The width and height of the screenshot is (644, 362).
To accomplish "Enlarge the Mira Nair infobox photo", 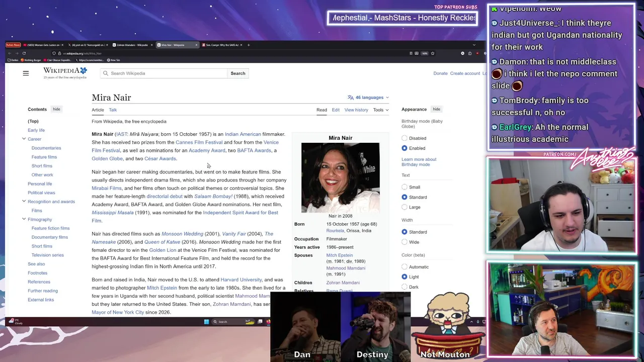I will pyautogui.click(x=341, y=177).
